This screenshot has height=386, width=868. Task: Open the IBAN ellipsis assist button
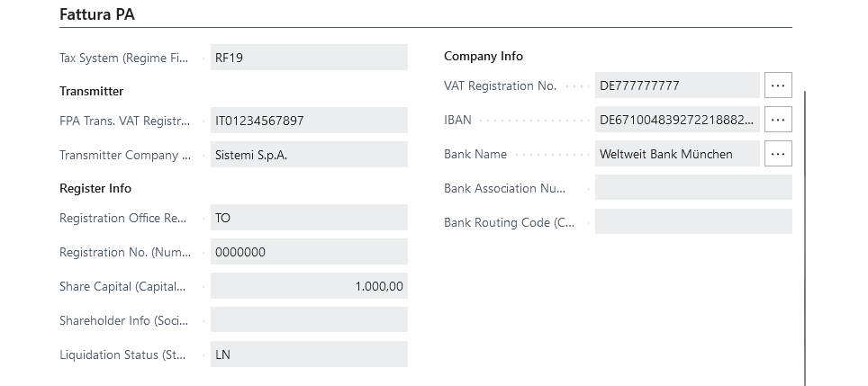778,120
